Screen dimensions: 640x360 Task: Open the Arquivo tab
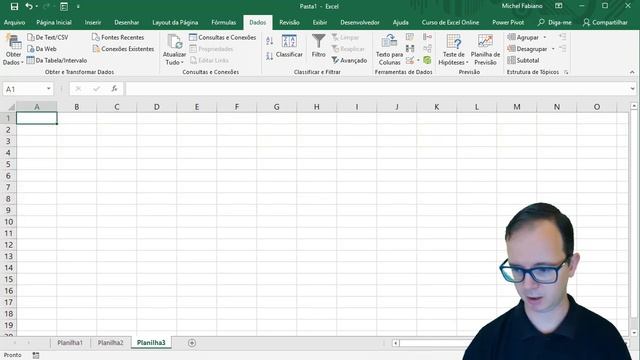click(14, 22)
